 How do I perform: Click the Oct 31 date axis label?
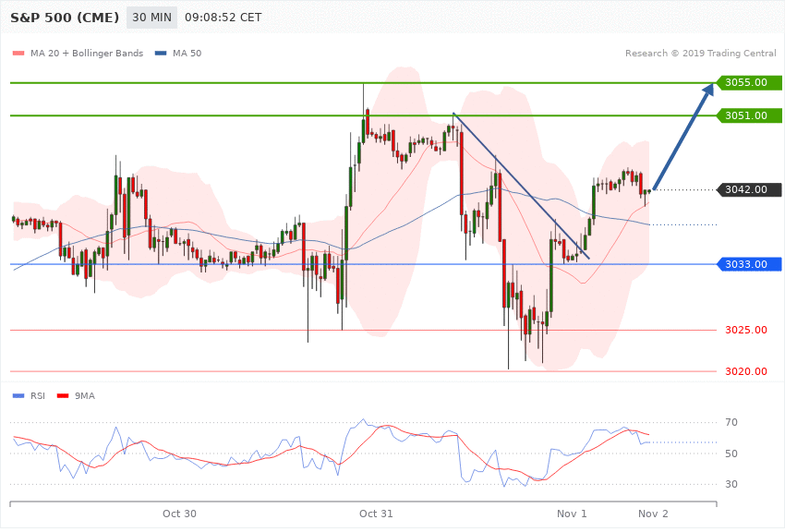click(x=376, y=514)
